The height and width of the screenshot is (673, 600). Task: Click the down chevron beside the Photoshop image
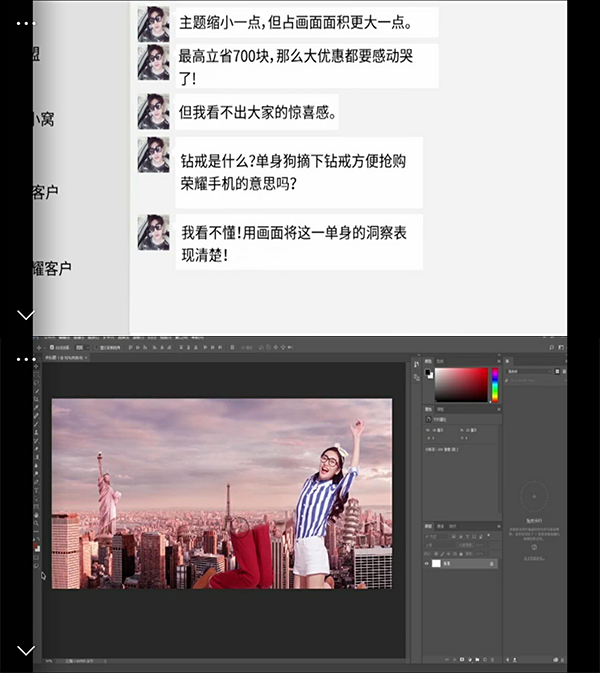26,651
